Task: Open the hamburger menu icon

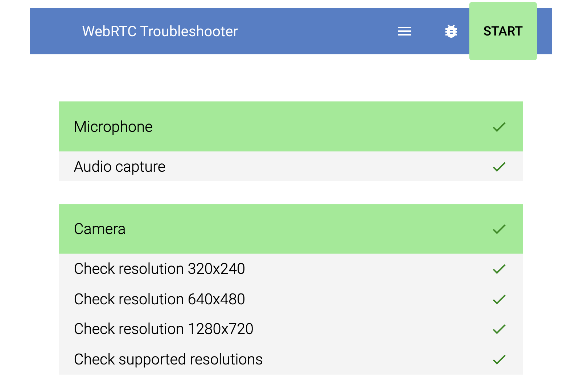Action: tap(404, 32)
